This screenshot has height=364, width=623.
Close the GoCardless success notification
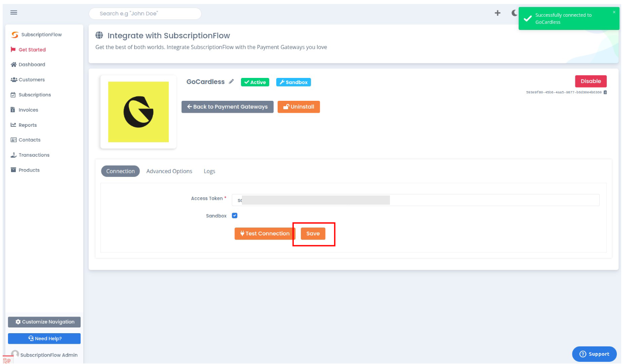point(614,12)
